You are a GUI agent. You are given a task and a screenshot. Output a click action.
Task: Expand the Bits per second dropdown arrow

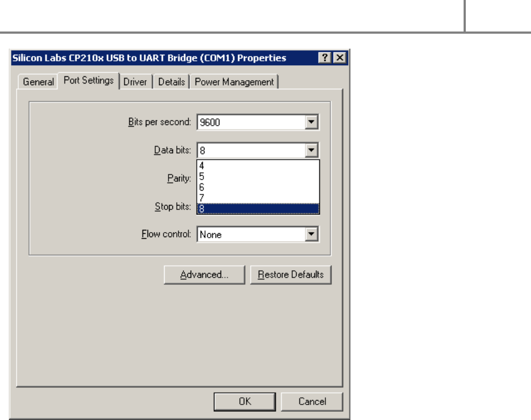311,122
